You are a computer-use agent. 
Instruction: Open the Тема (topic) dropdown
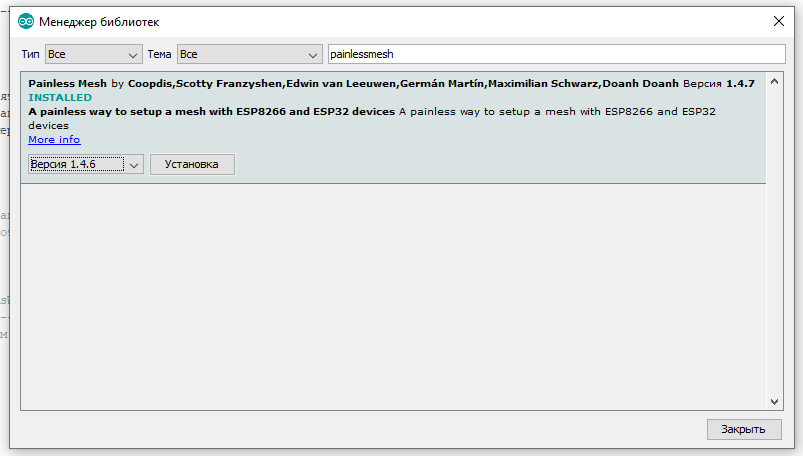[249, 54]
